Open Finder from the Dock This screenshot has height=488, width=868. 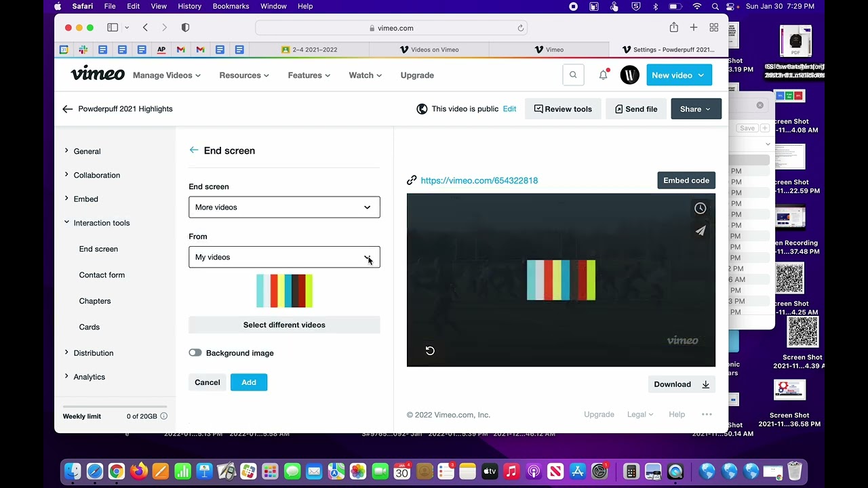click(73, 471)
